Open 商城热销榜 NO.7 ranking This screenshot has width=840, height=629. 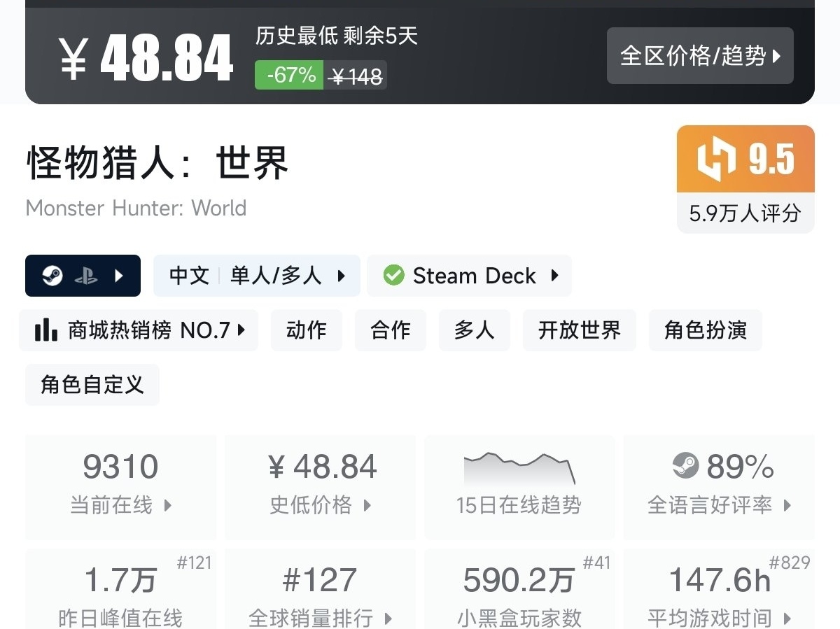139,330
